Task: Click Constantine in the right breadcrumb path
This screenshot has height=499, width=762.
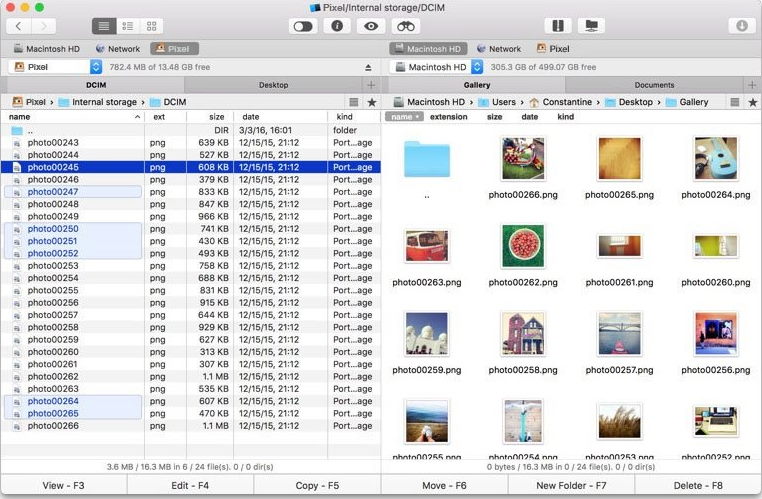Action: (x=561, y=102)
